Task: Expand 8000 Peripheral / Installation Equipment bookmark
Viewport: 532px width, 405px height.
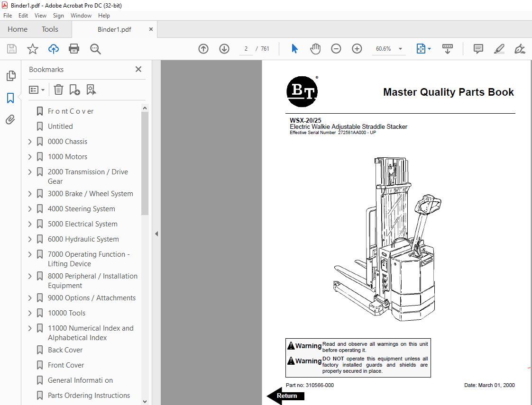Action: (x=30, y=276)
